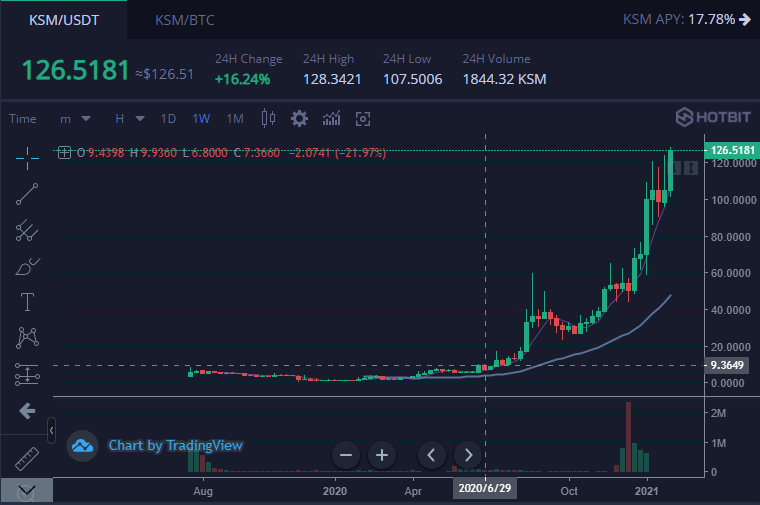Image resolution: width=760 pixels, height=505 pixels.
Task: Click the large 126.5181 price
Action: [x=76, y=70]
